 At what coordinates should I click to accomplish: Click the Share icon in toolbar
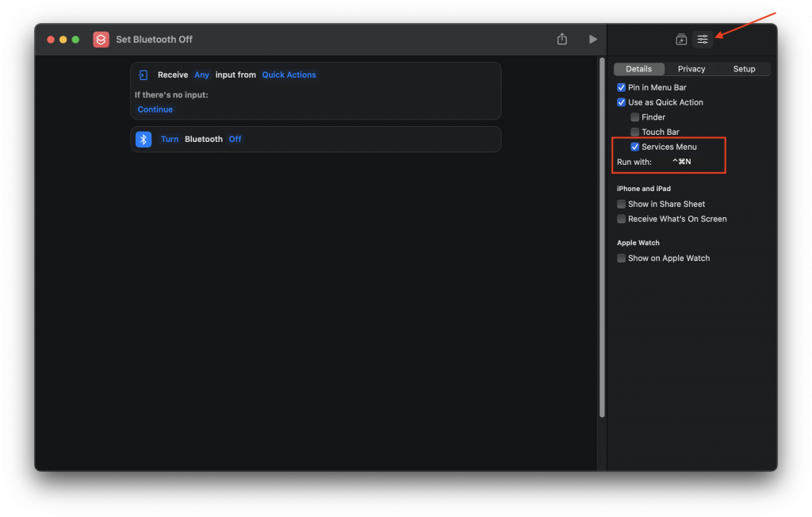[562, 40]
